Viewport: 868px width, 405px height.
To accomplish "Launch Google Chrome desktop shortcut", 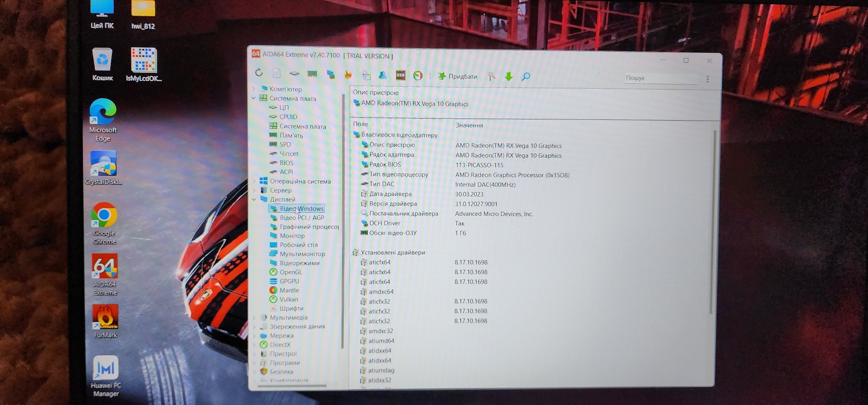I will point(104,223).
